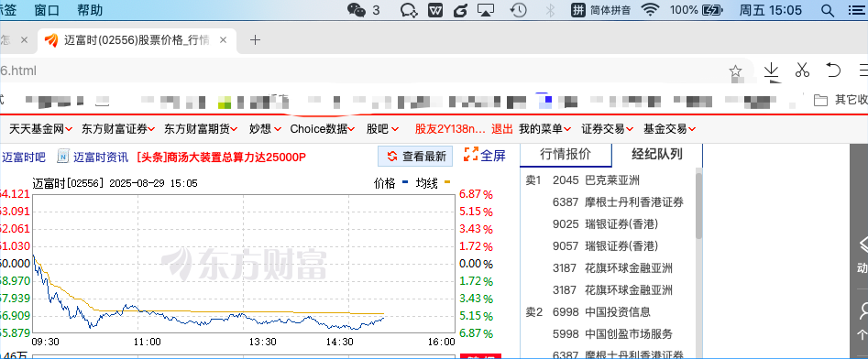The width and height of the screenshot is (868, 359).
Task: Click the undo/restore arrow icon
Action: coord(833,70)
